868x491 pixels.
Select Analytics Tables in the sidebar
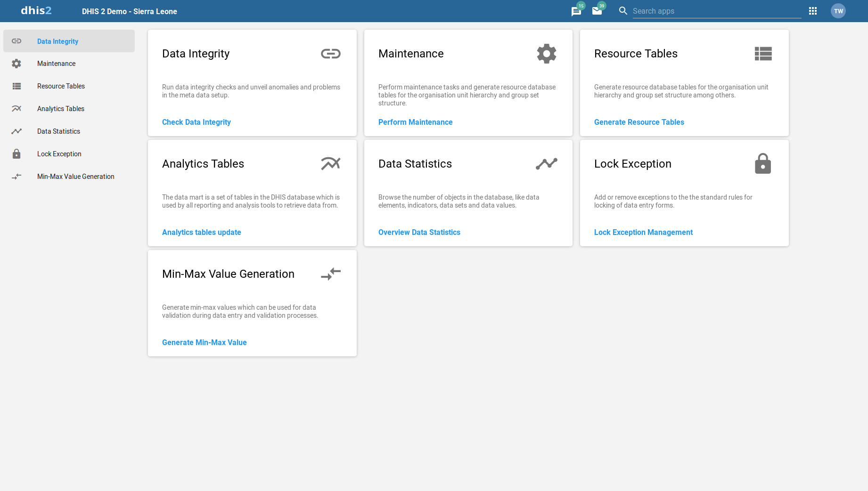61,109
